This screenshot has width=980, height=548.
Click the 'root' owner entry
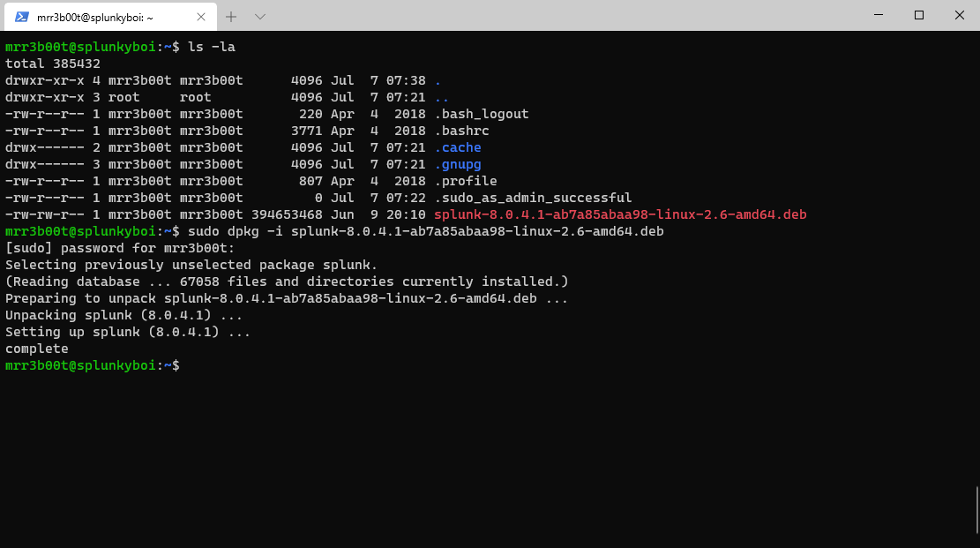[x=123, y=97]
